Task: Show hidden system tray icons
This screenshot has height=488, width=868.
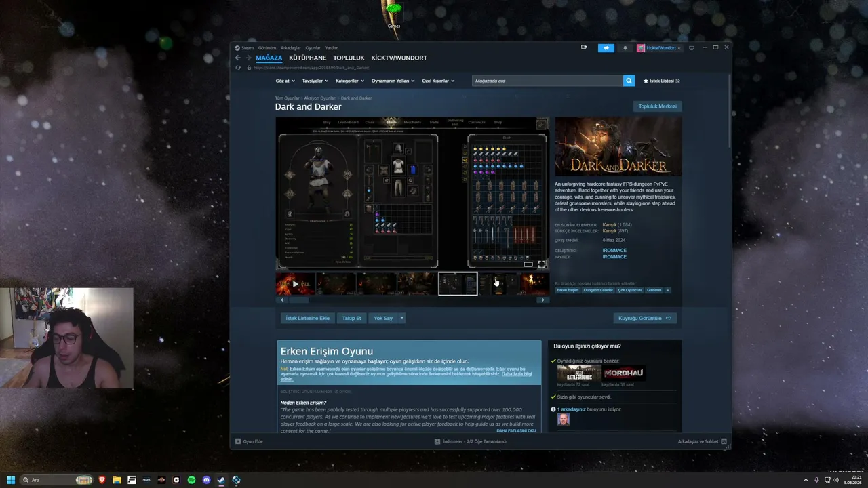Action: click(x=806, y=480)
